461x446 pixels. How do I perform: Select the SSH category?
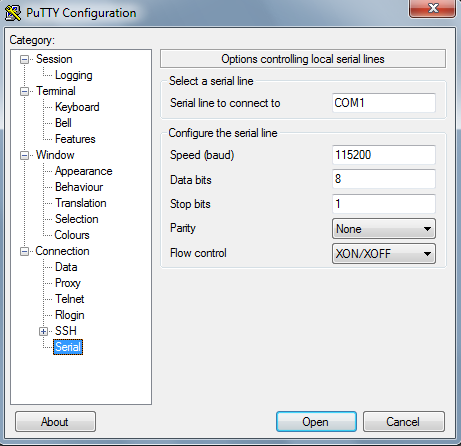(66, 331)
